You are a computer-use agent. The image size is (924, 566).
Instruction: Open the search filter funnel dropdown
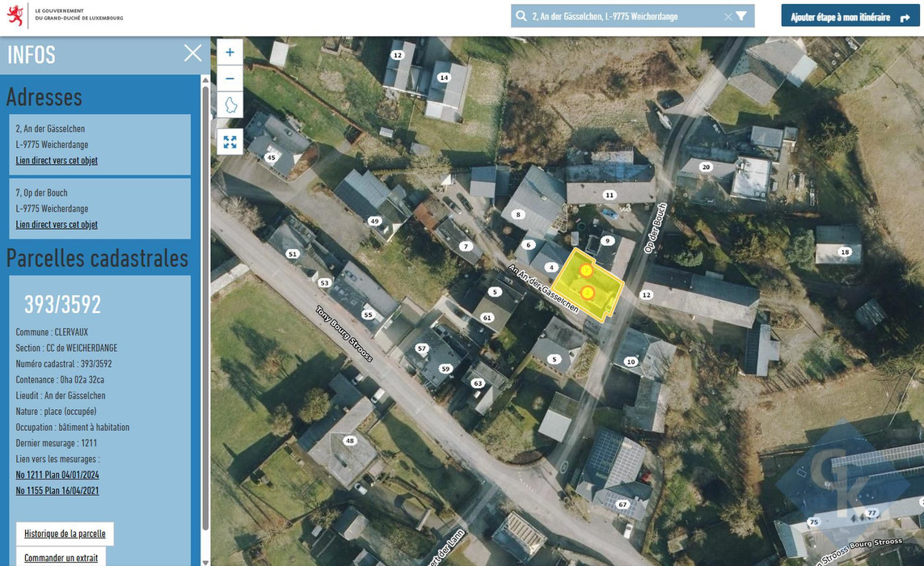coord(742,16)
